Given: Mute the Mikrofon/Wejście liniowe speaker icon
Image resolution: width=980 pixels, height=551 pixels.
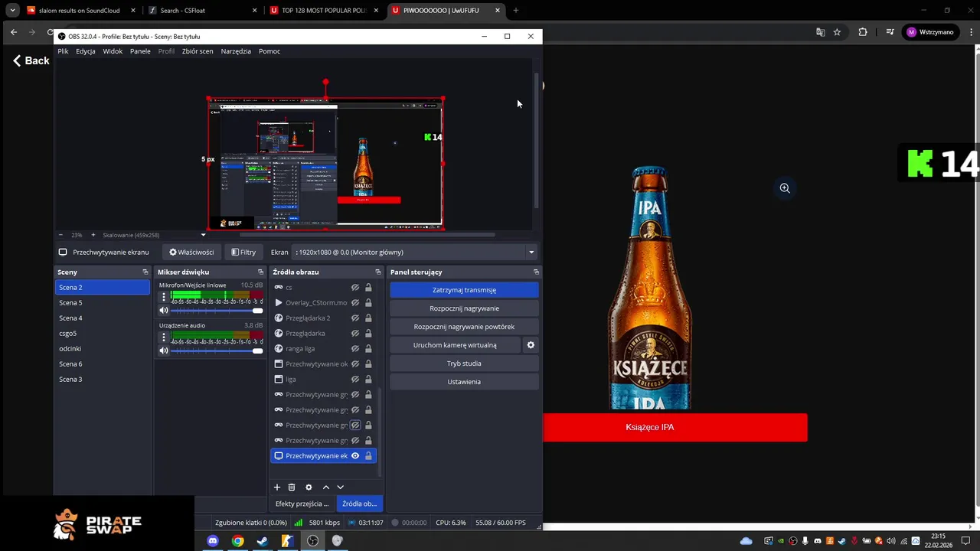Looking at the screenshot, I should coord(164,311).
